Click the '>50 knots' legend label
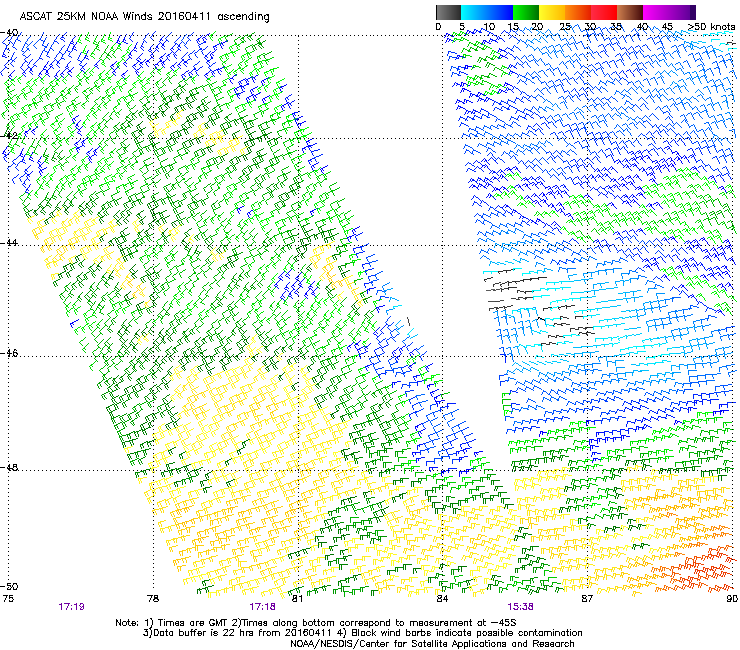This screenshot has height=650, width=740. coord(711,27)
